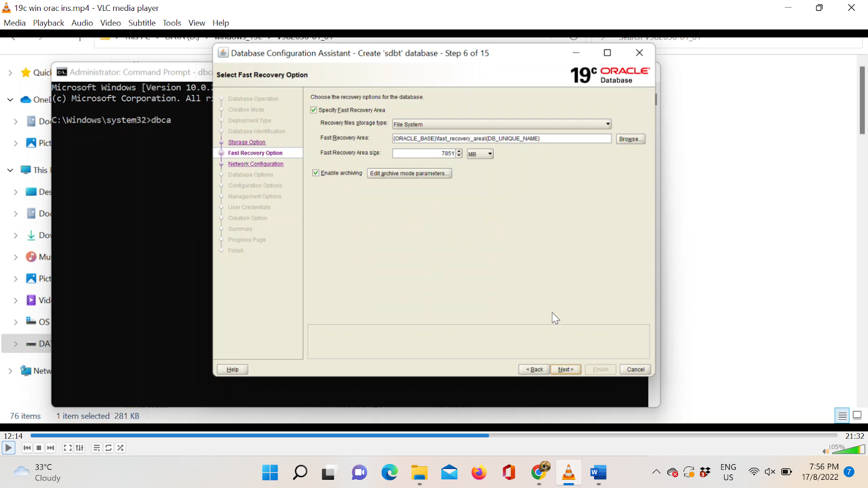Expand Quick access in Explorer sidebar

(x=10, y=73)
